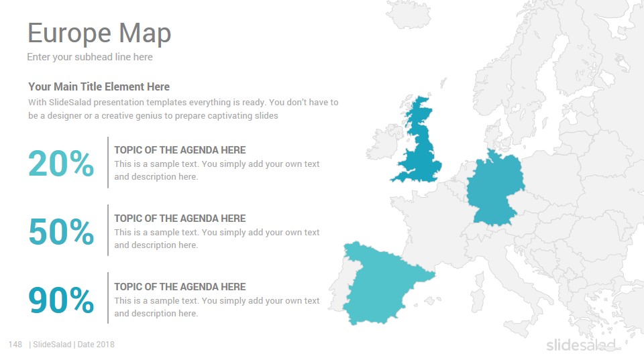
Task: Select the 20% percentage figure
Action: (x=61, y=164)
